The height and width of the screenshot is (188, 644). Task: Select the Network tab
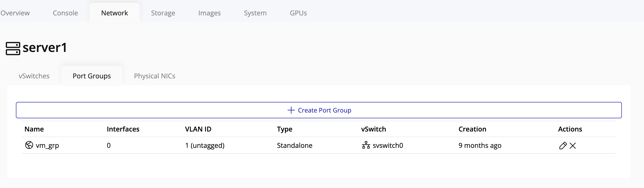click(x=114, y=13)
